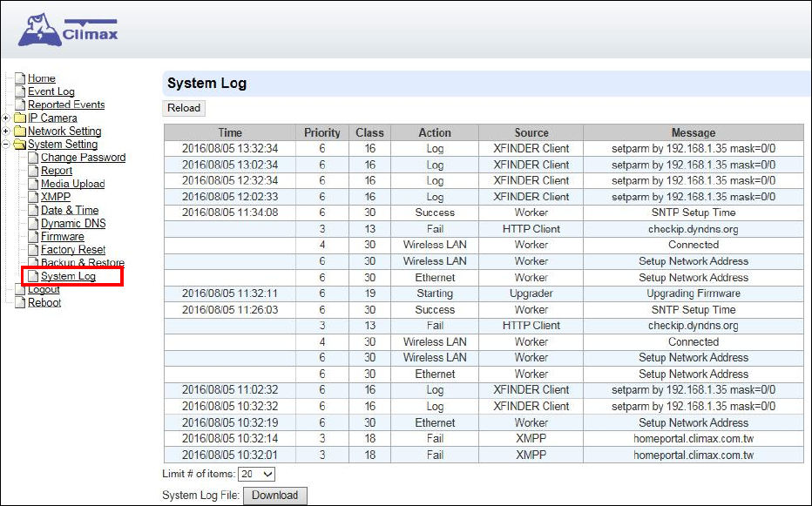Screen dimensions: 812x506
Task: Click the page icon beside Firmware
Action: pyautogui.click(x=33, y=237)
